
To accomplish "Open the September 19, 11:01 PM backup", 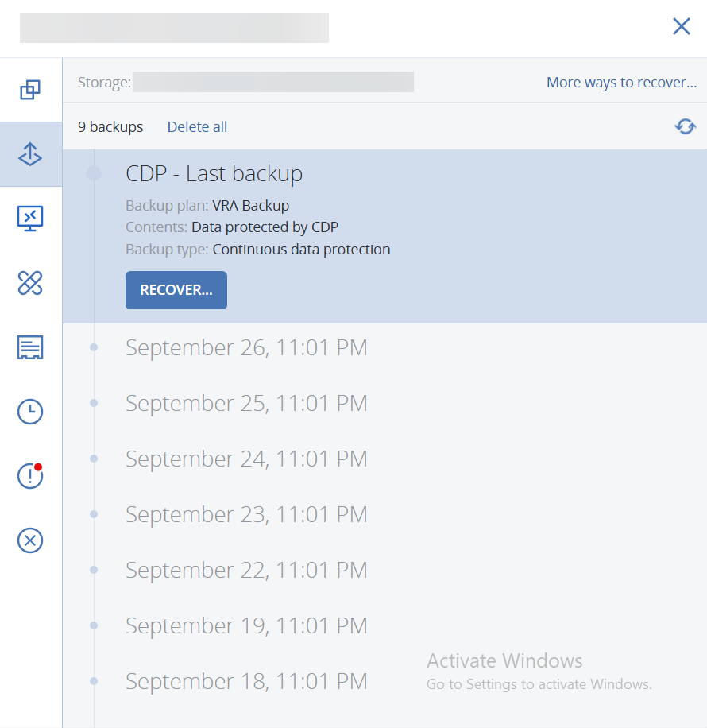I will [x=246, y=626].
